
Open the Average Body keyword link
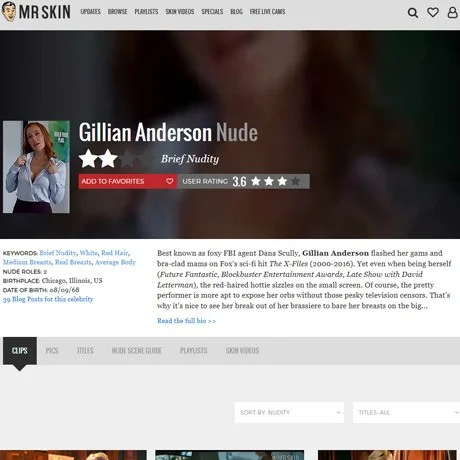coord(115,262)
